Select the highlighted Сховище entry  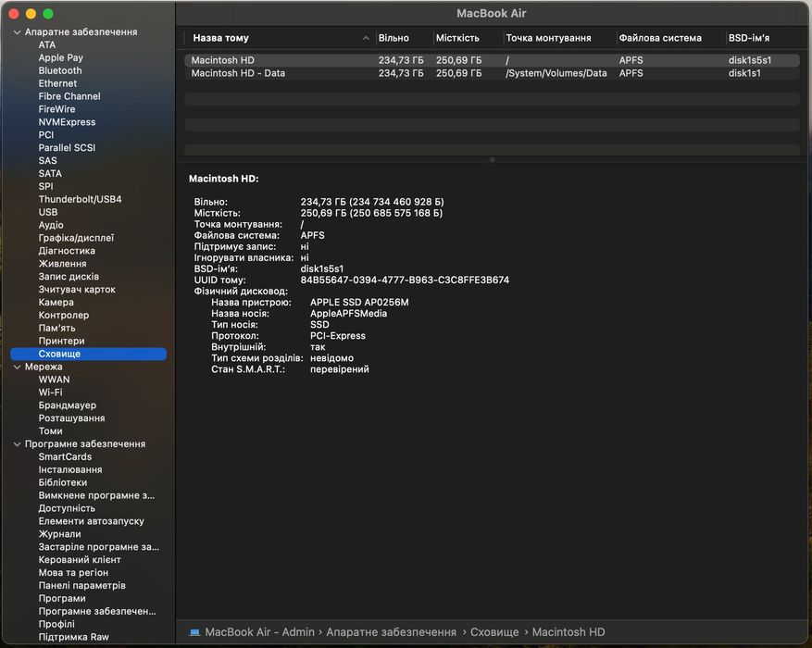(89, 354)
